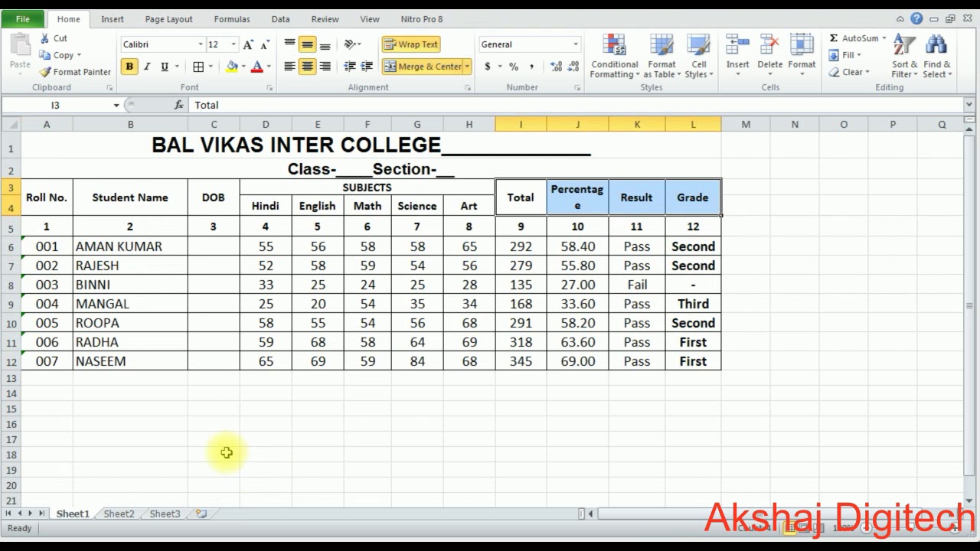This screenshot has width=980, height=551.
Task: Toggle Underline formatting
Action: click(x=164, y=67)
